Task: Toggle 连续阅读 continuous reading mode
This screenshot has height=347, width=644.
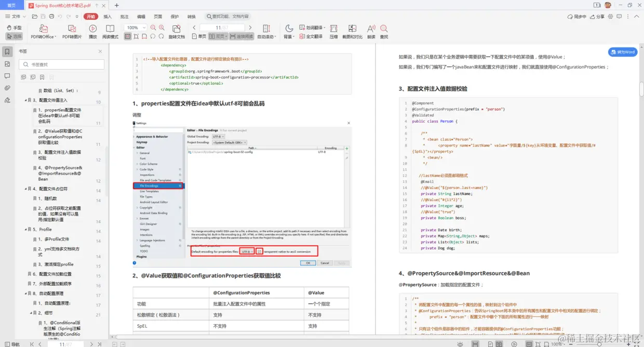Action: [242, 37]
